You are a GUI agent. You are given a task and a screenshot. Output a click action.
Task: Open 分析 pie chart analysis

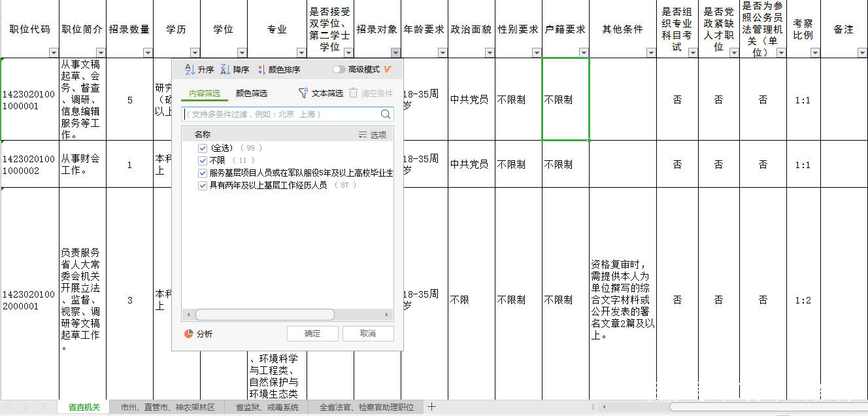coord(198,334)
